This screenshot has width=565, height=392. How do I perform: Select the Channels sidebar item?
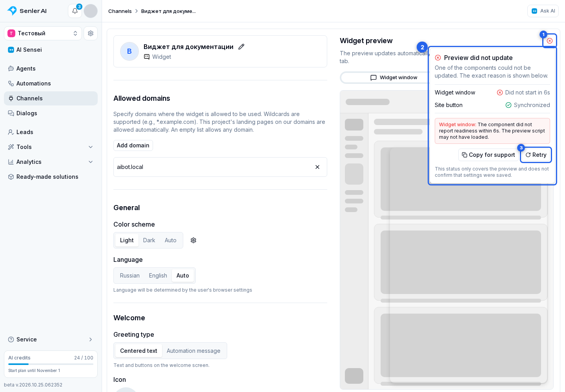click(51, 98)
